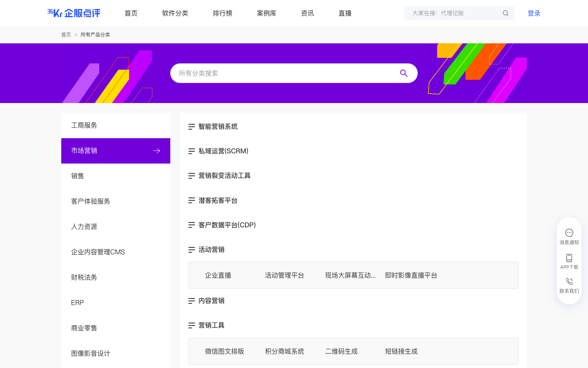
Task: Expand the 潜客拓客平台 category
Action: coord(218,201)
